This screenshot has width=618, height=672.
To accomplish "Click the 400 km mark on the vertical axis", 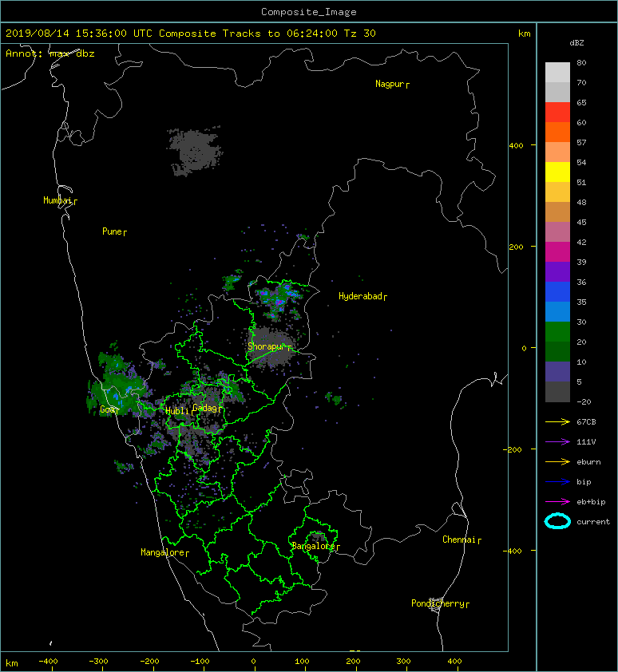I will pyautogui.click(x=517, y=146).
